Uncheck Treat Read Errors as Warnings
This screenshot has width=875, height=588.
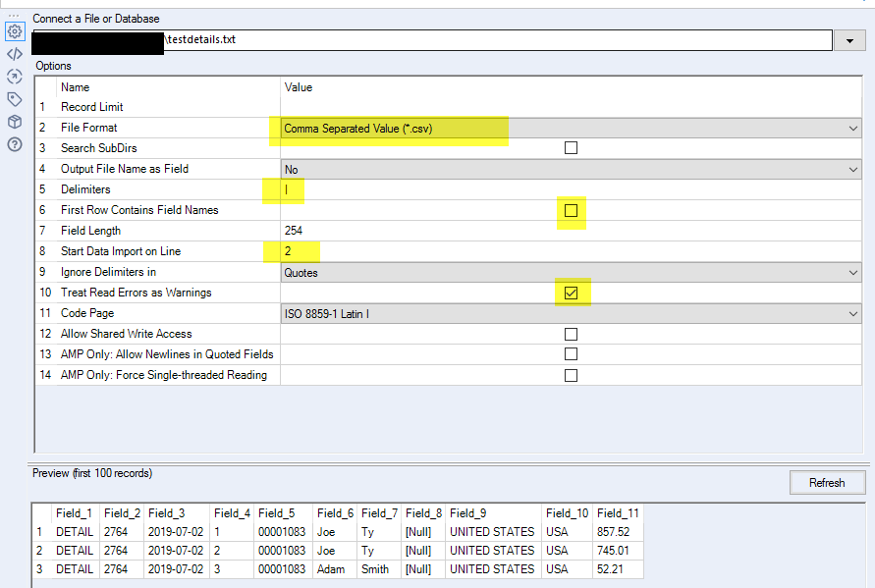[x=571, y=293]
